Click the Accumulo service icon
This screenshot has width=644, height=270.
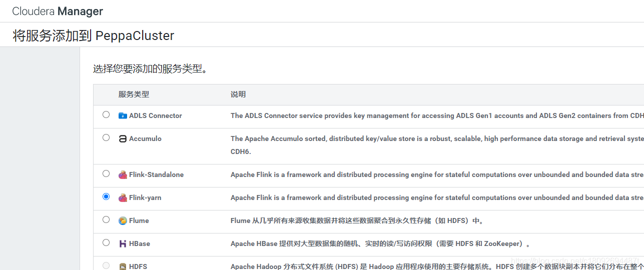pos(123,138)
